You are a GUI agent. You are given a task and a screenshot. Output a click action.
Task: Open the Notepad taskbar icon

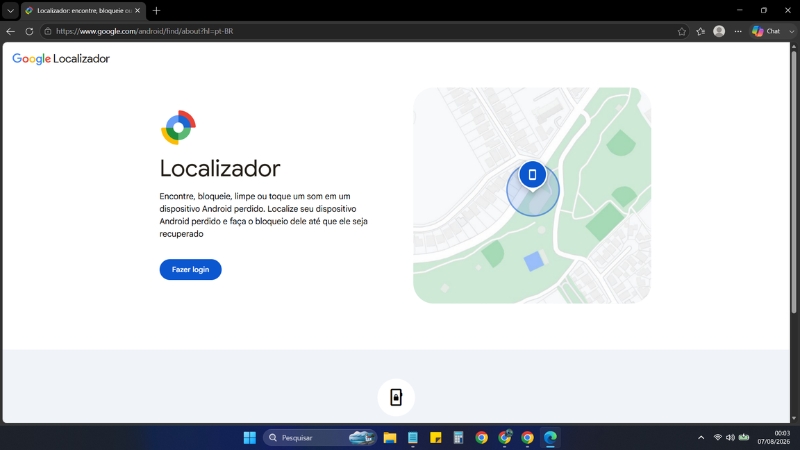point(413,438)
